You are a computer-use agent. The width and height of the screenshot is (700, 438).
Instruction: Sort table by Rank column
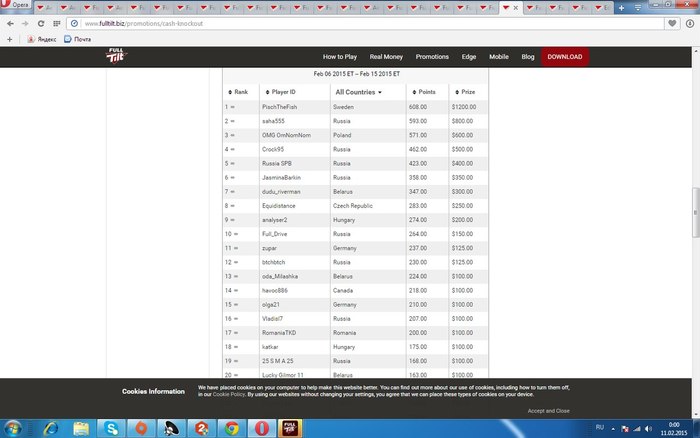238,92
